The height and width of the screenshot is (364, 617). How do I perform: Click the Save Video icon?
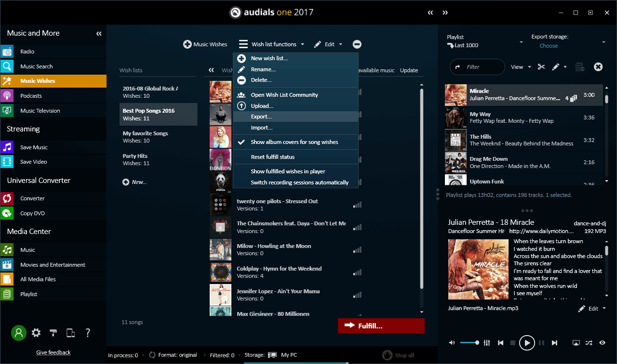click(x=8, y=161)
